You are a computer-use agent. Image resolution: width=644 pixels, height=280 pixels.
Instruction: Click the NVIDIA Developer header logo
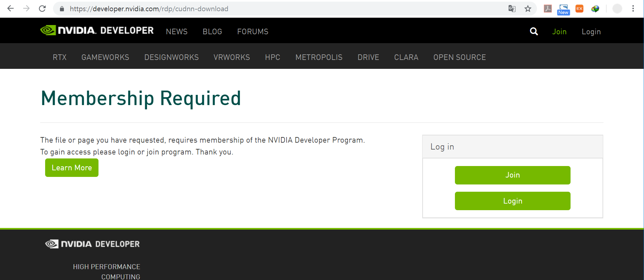click(97, 30)
